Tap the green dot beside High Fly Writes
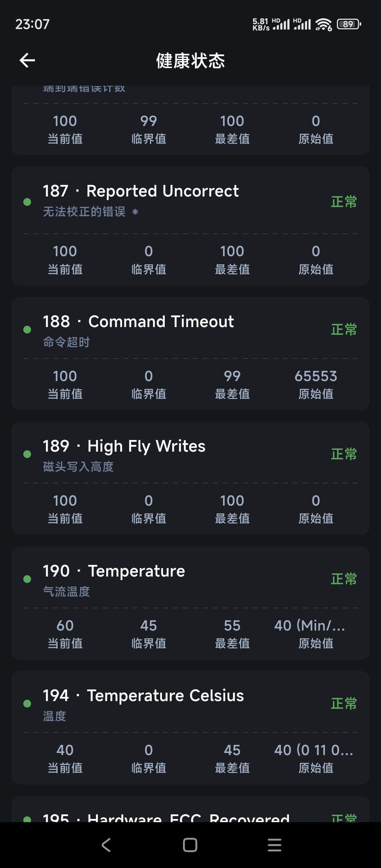 tap(27, 454)
